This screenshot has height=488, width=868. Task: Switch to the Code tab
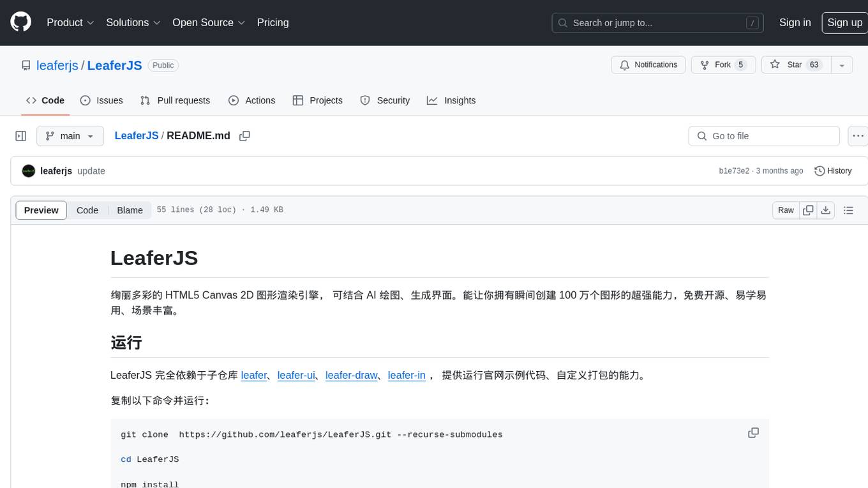[x=45, y=100]
